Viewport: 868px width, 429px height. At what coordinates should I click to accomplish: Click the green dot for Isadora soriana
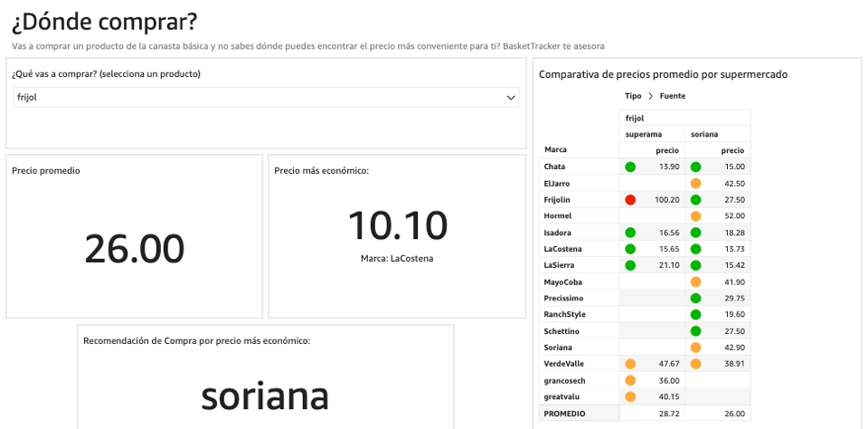click(696, 233)
